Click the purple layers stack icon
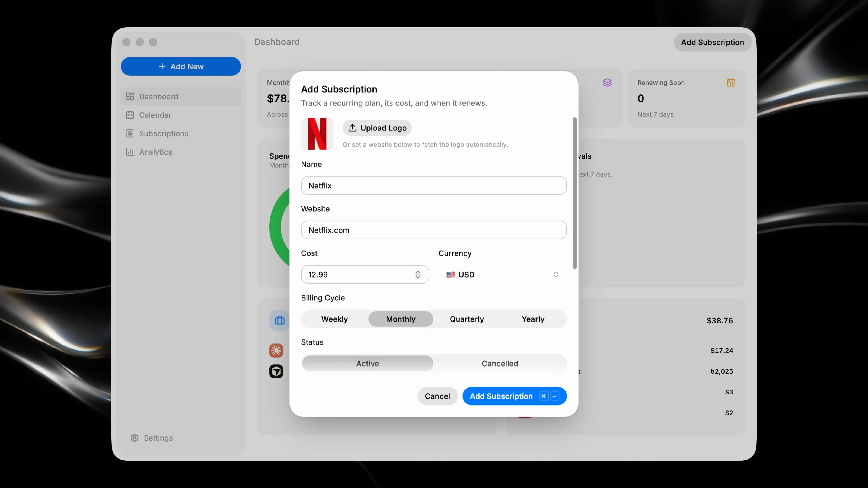Screen dimensions: 868x488 607,82
